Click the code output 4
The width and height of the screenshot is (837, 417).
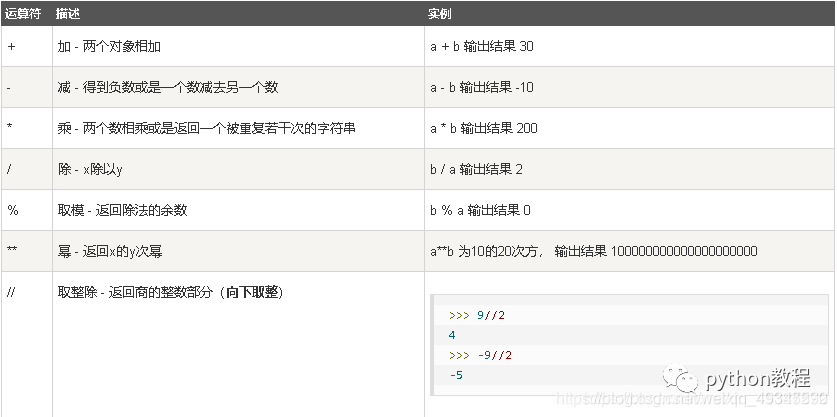tap(453, 335)
